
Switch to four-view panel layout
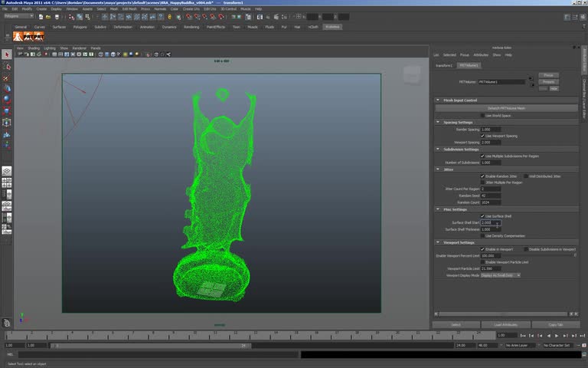pos(7,182)
